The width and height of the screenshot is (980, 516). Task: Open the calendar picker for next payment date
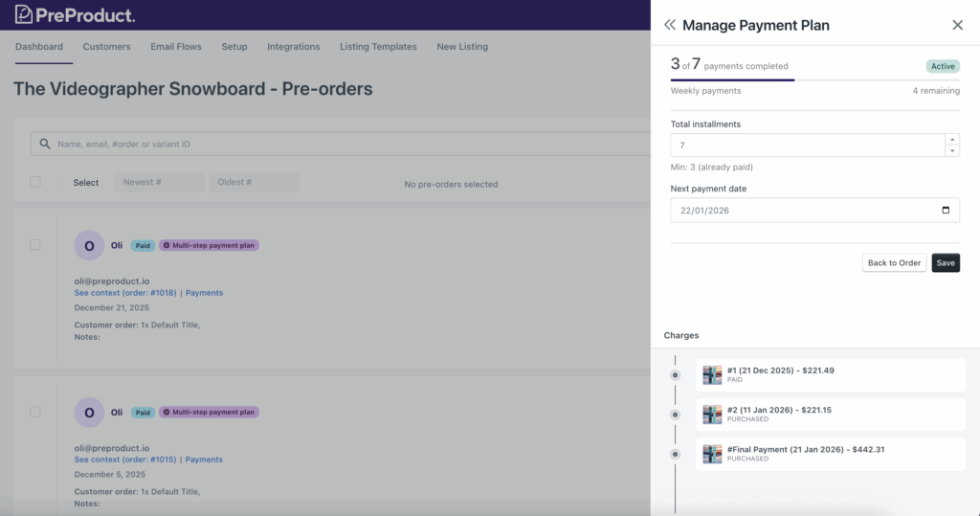click(946, 211)
